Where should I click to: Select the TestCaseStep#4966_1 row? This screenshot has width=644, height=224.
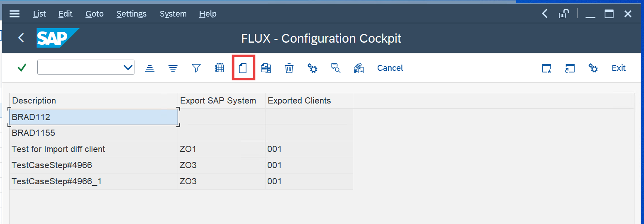pyautogui.click(x=56, y=181)
